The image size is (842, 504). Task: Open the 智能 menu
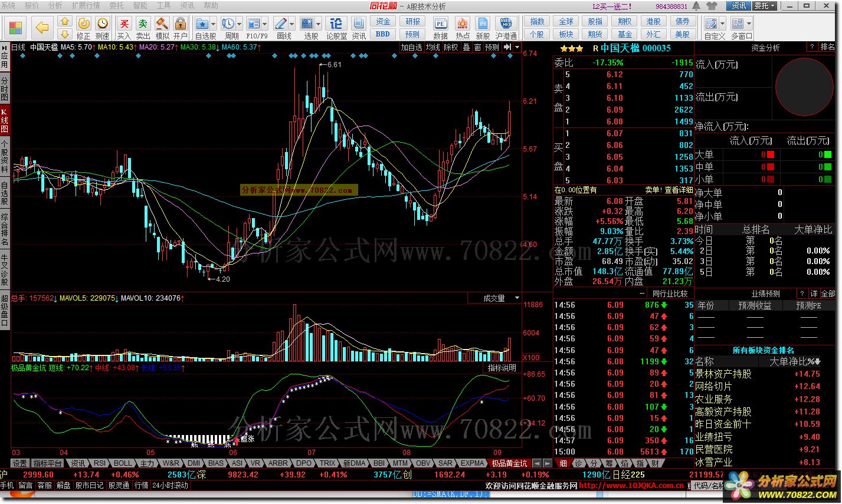point(140,5)
